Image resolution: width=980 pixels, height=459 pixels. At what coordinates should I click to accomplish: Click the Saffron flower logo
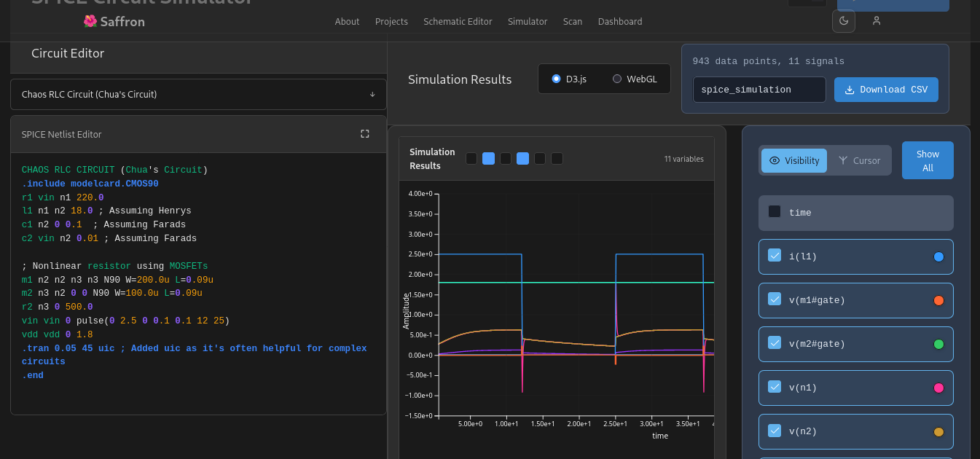coord(90,21)
